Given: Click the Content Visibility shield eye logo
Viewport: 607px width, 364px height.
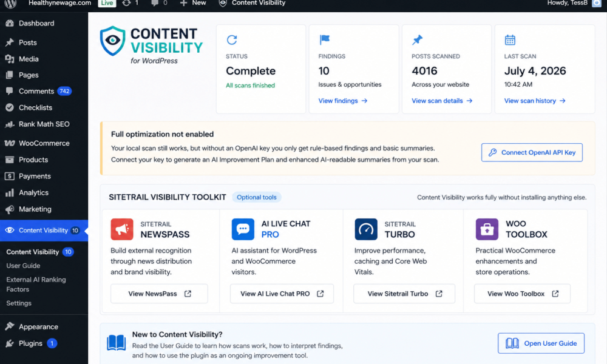Looking at the screenshot, I should point(113,41).
